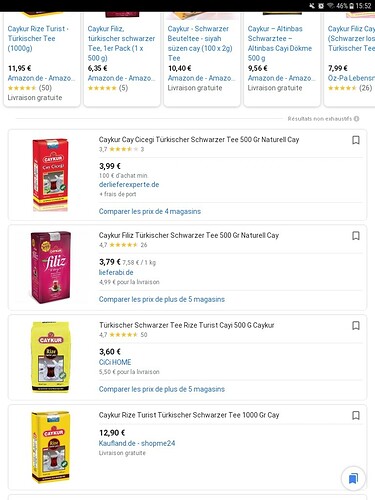Open the derlieferexperte.de seller link
The image size is (375, 500).
click(x=129, y=185)
